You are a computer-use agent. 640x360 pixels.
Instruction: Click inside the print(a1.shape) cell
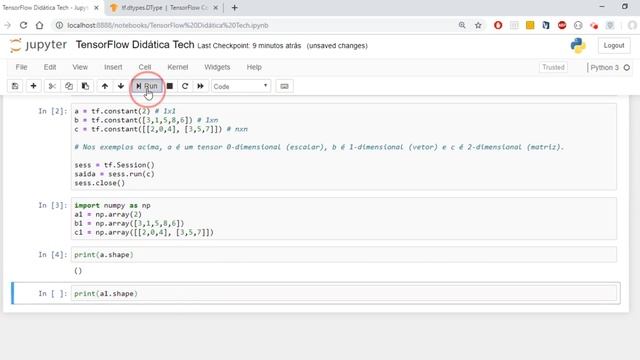[x=344, y=293]
